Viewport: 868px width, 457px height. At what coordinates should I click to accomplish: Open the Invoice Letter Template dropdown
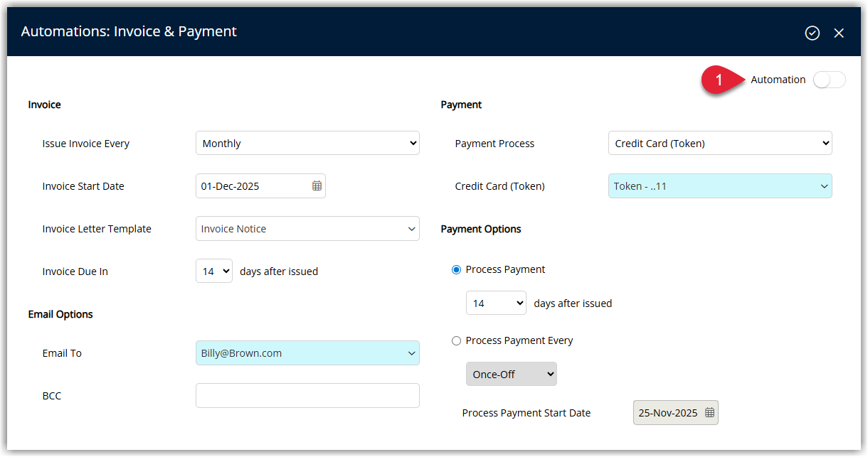point(307,229)
